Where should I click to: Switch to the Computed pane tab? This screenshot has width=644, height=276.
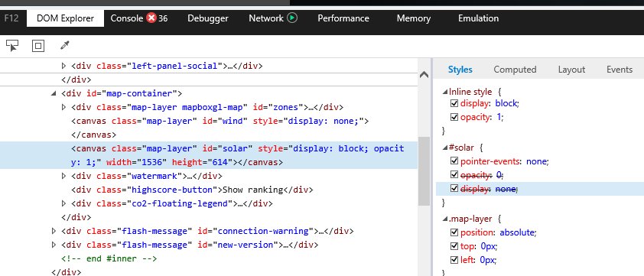tap(515, 70)
